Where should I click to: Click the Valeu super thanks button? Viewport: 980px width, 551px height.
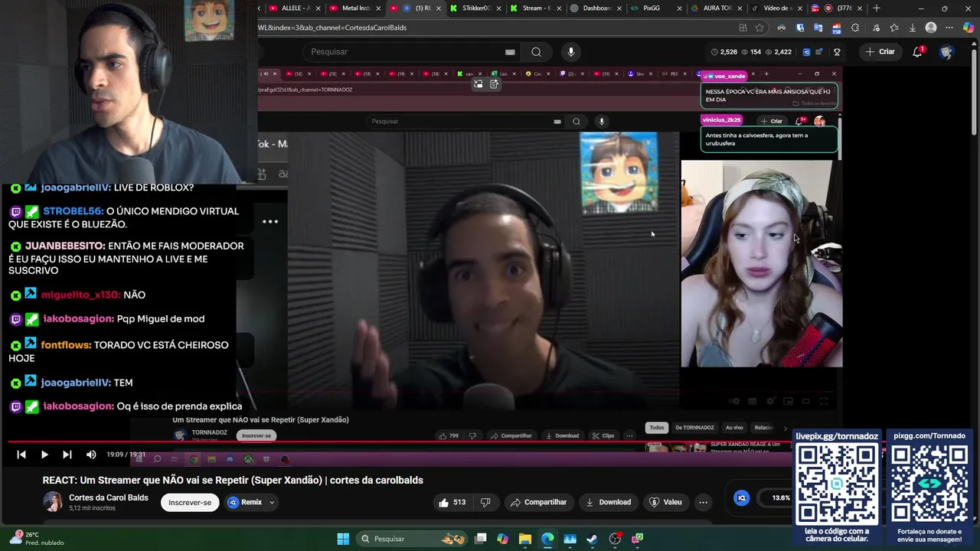665,502
